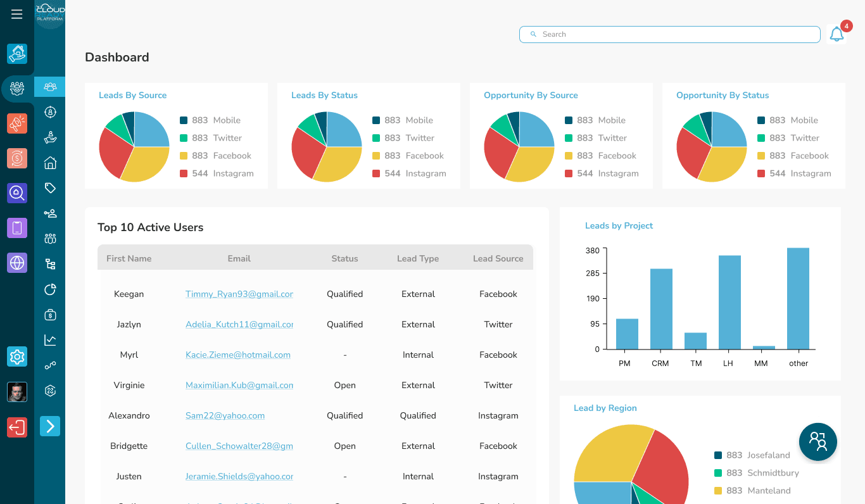This screenshot has width=865, height=504.
Task: Open the price tag submenu item
Action: (x=50, y=188)
